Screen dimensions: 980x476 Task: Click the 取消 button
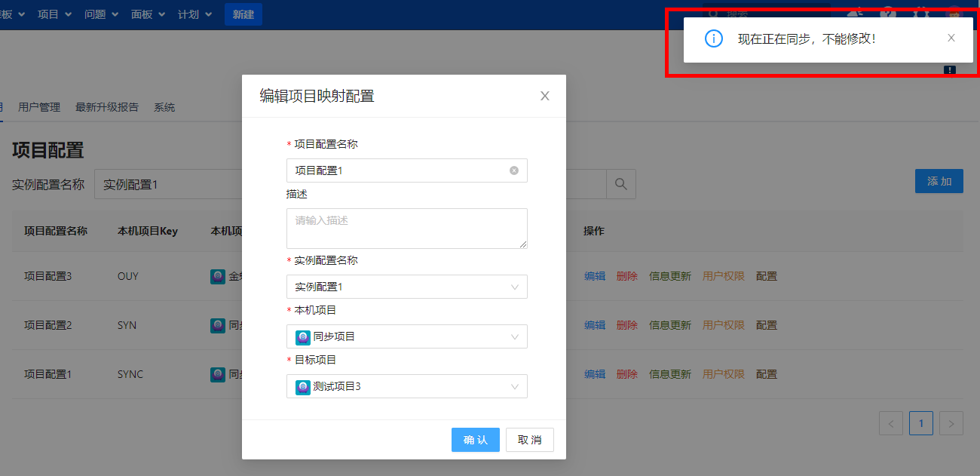529,440
